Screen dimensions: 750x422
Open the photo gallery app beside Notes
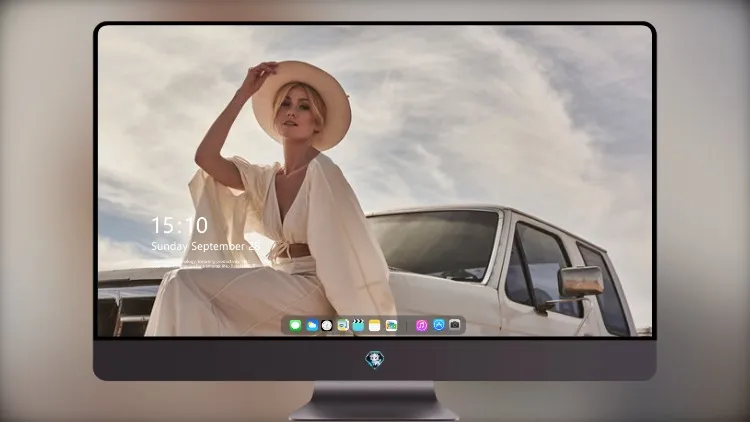(x=391, y=326)
